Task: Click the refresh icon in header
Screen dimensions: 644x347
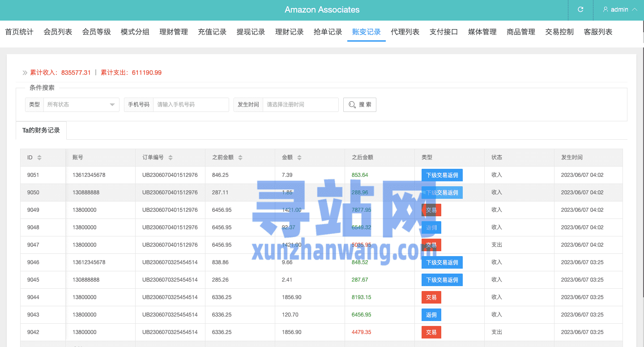Action: point(580,9)
